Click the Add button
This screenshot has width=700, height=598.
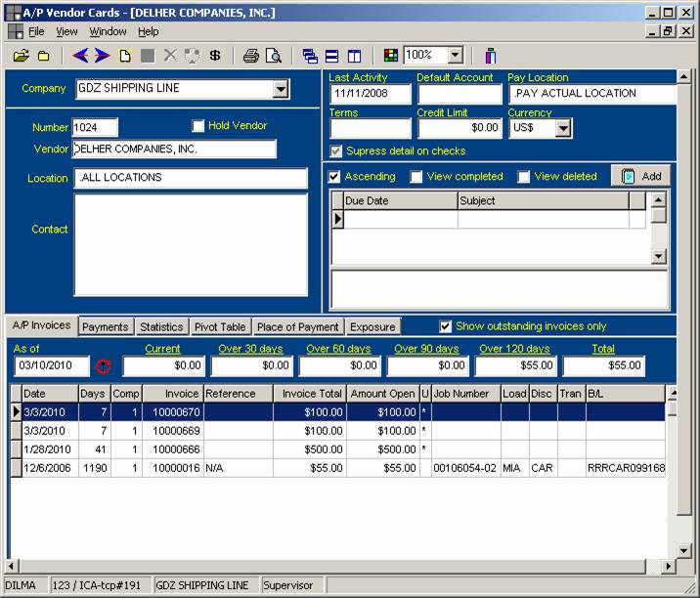pos(641,176)
